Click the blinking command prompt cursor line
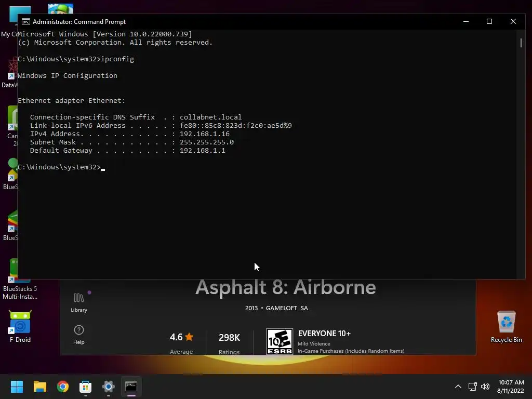532x399 pixels. click(x=61, y=167)
